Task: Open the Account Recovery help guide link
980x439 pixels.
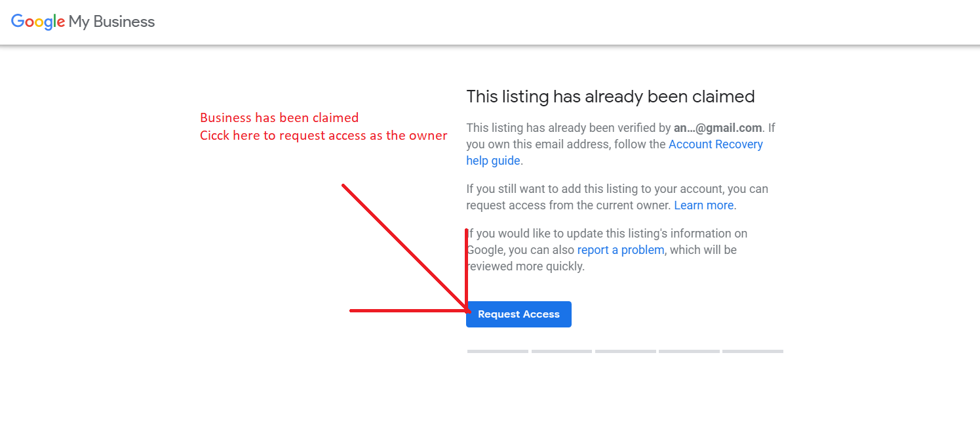Action: tap(715, 144)
